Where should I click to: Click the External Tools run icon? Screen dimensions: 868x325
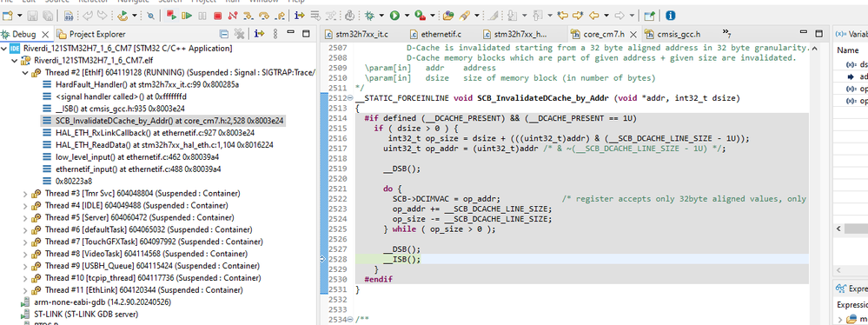coord(421,16)
